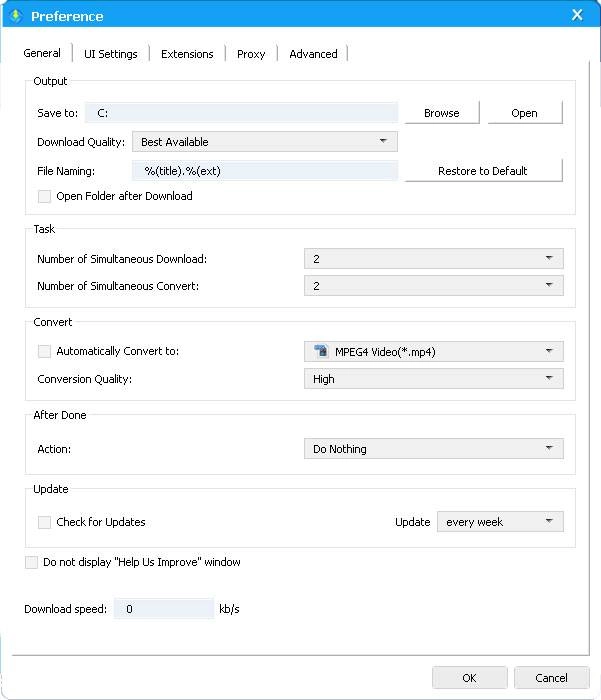Toggle Automatically Convert to checkbox
This screenshot has height=700, width=601.
[44, 351]
